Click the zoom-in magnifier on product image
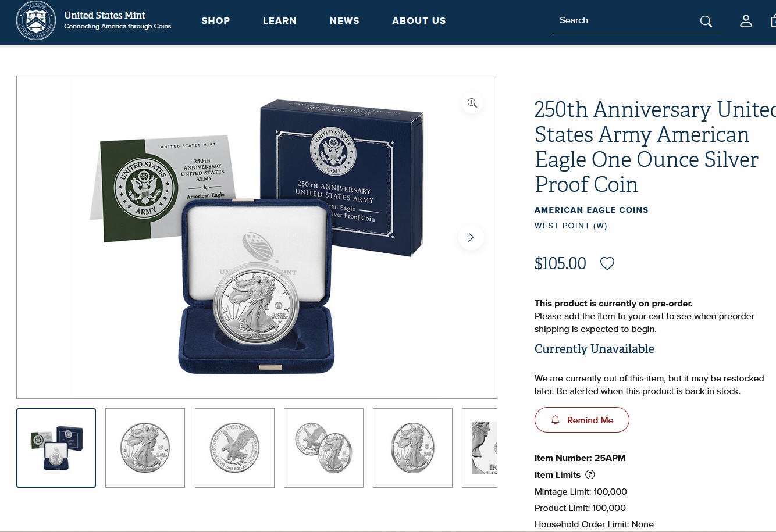776x532 pixels. click(472, 103)
